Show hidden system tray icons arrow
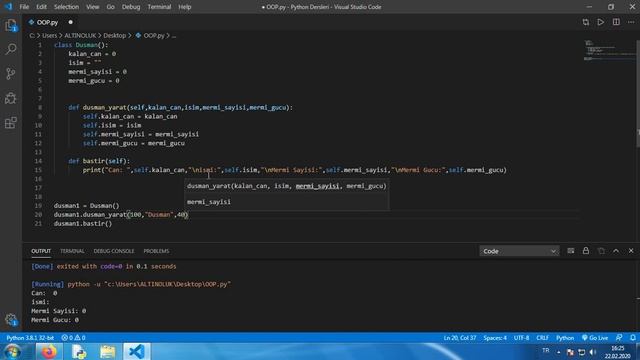640x360 pixels. (x=558, y=352)
